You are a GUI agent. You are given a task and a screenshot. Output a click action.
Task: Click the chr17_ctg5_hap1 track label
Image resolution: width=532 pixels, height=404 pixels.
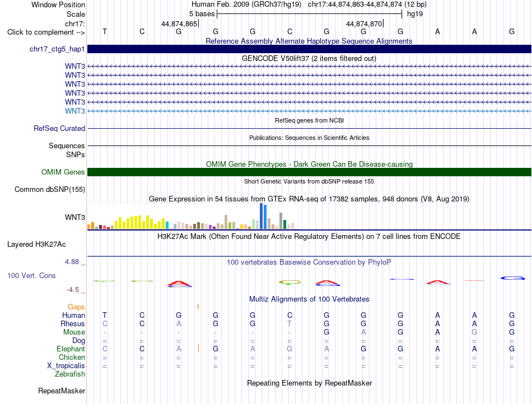(x=57, y=49)
